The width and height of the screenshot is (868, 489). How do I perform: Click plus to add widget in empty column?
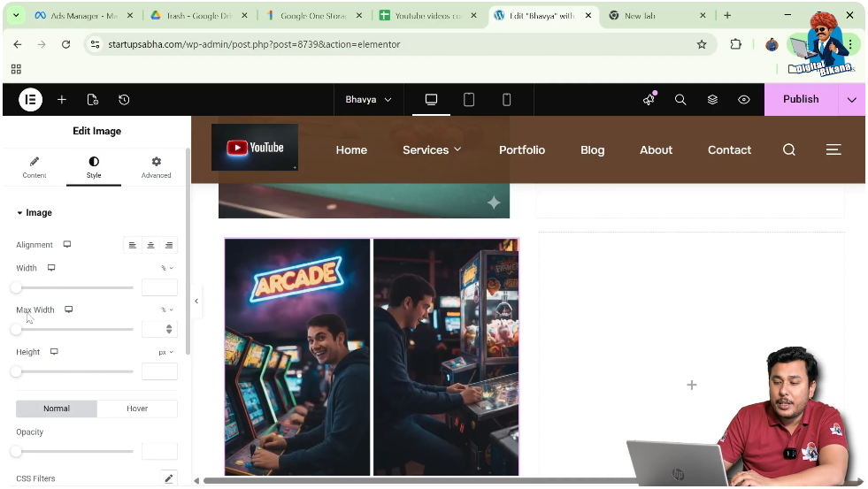691,385
